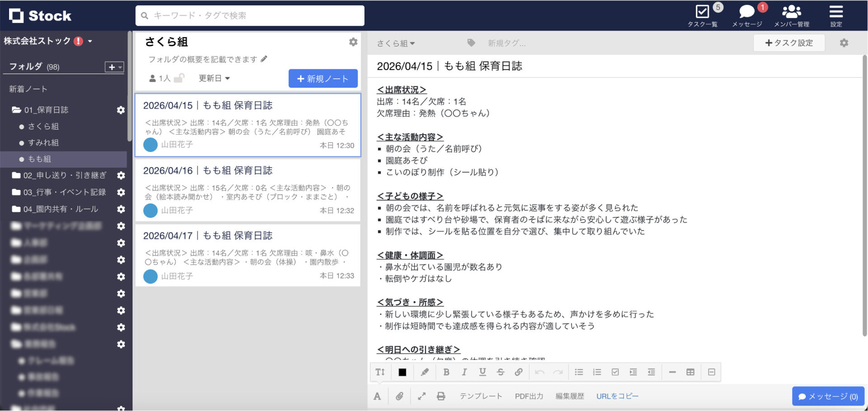Insert a table using the table icon
Screen dimensions: 868x411
tap(690, 372)
